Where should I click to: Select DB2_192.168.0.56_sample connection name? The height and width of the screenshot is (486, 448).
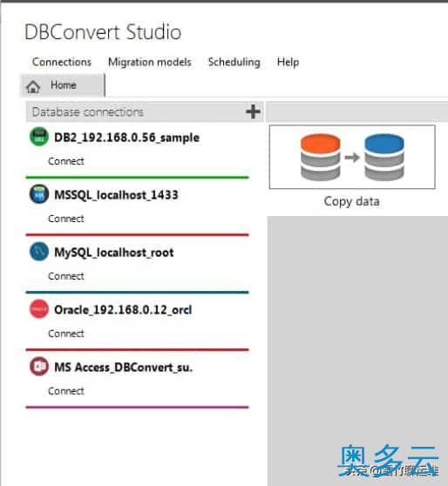126,138
